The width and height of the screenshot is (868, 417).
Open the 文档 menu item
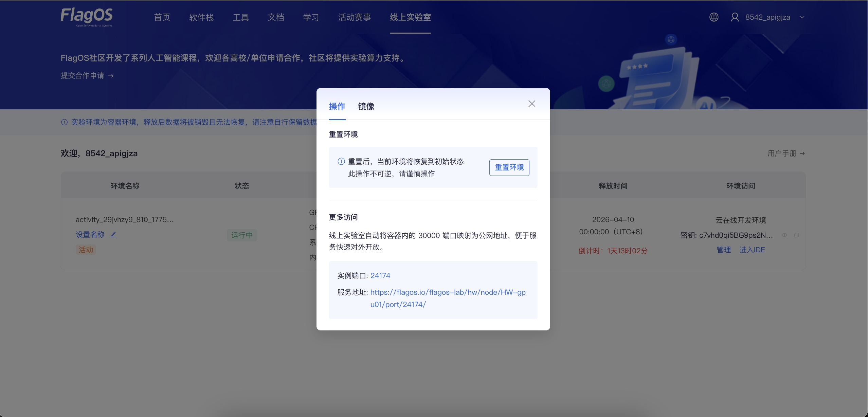[x=276, y=17]
